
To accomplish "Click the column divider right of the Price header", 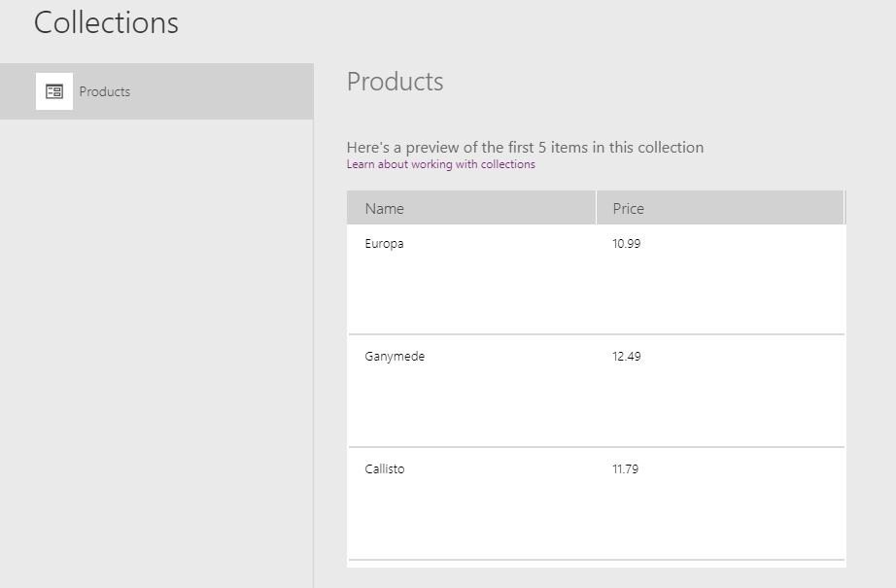I will click(x=844, y=207).
